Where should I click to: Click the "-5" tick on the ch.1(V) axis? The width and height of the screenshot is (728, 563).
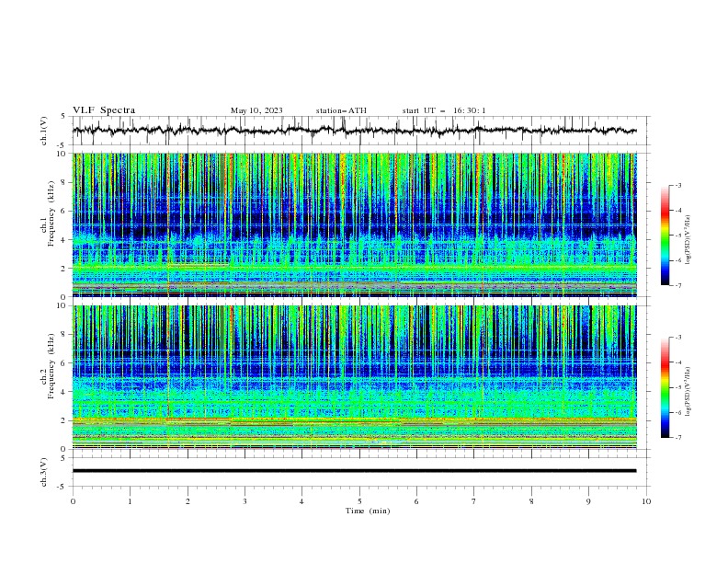click(x=62, y=145)
